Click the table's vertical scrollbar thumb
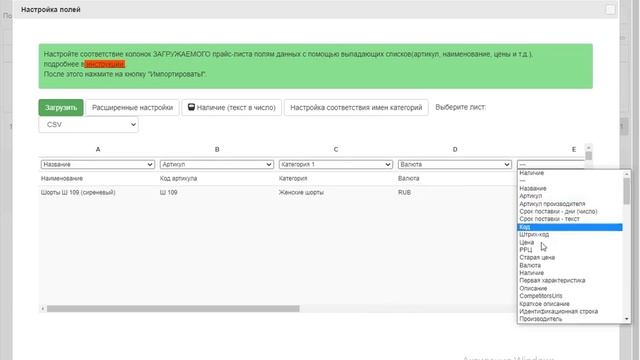This screenshot has width=640, height=360. click(589, 156)
